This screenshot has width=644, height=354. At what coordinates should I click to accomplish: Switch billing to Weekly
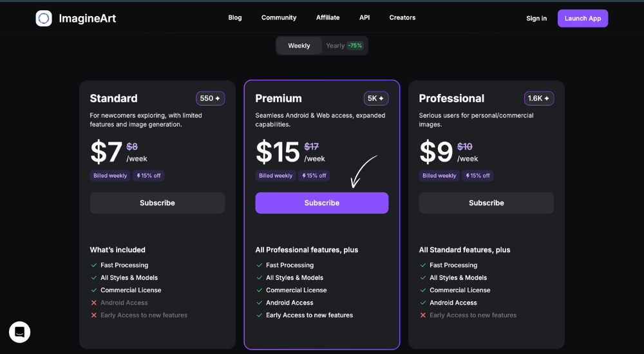click(299, 46)
